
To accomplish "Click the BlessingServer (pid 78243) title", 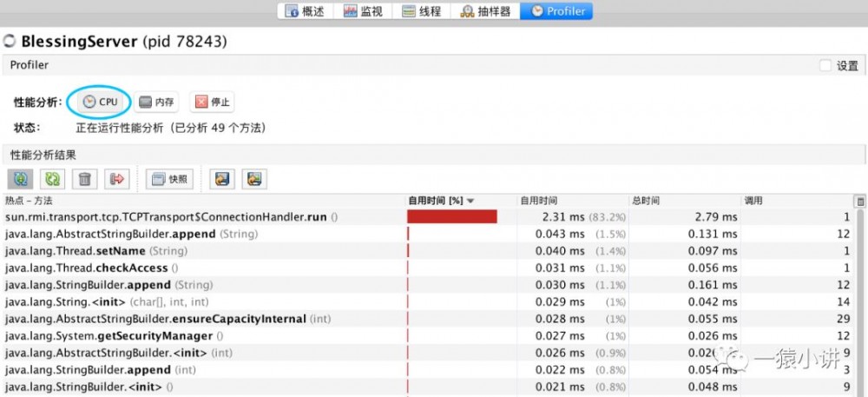I will coord(124,42).
